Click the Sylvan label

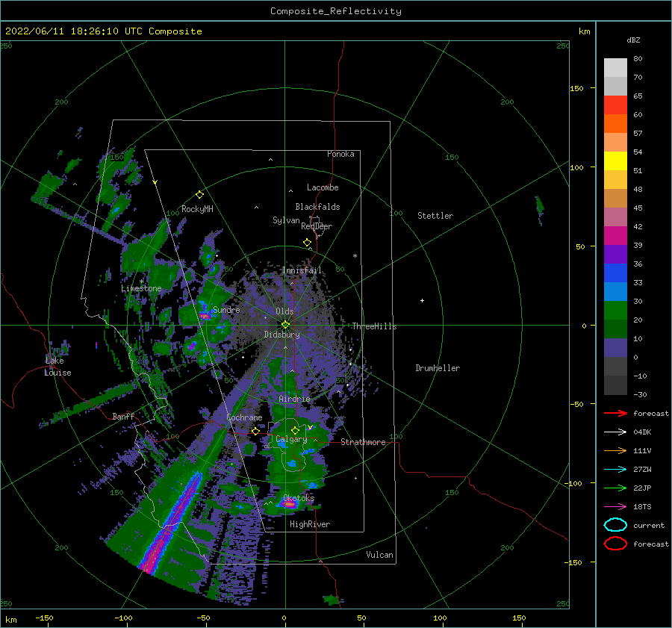(x=286, y=220)
